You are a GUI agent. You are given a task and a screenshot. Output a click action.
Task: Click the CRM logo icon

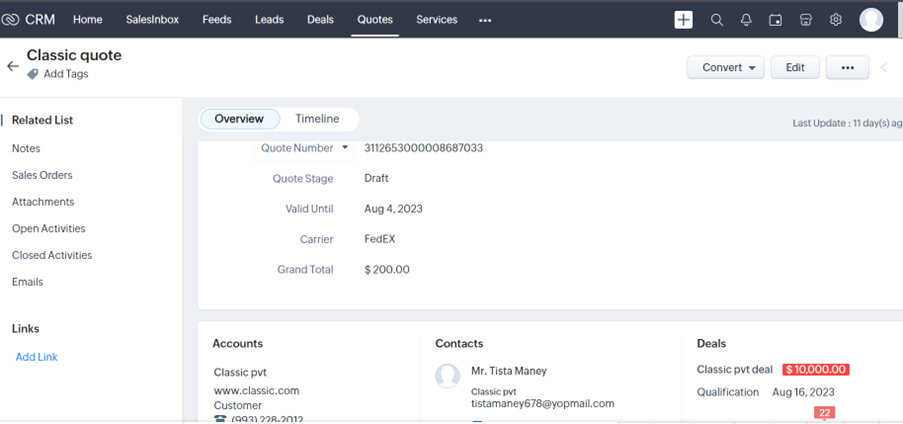click(x=10, y=20)
